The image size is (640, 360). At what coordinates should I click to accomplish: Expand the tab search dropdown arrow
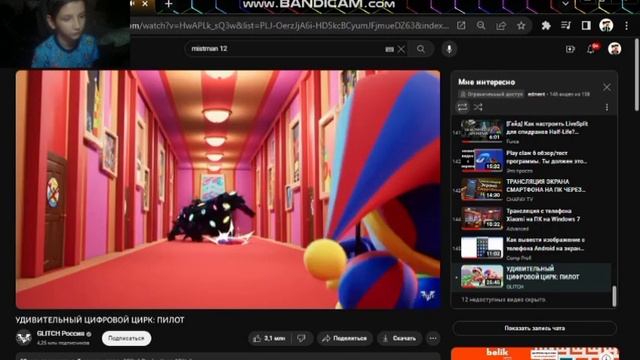pyautogui.click(x=565, y=4)
